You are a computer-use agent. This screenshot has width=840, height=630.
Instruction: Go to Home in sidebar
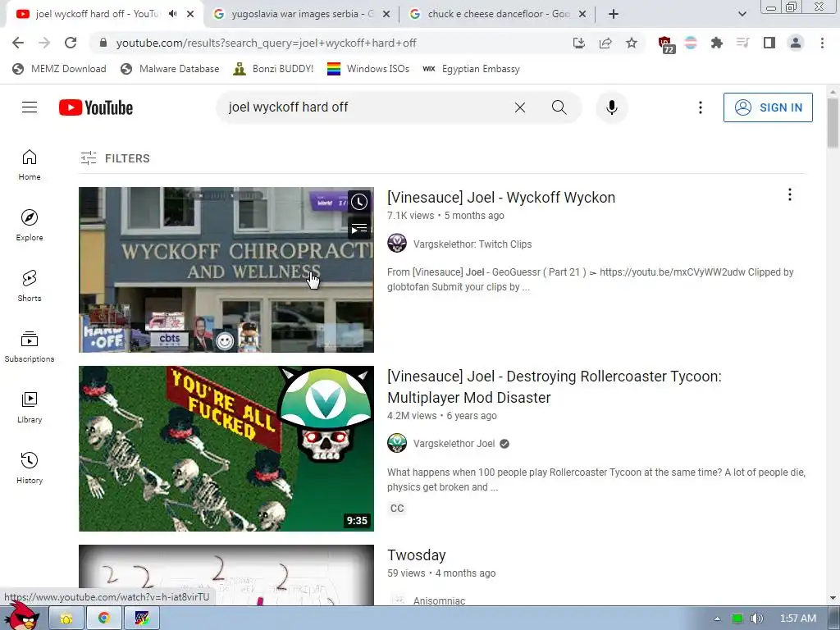pos(30,164)
